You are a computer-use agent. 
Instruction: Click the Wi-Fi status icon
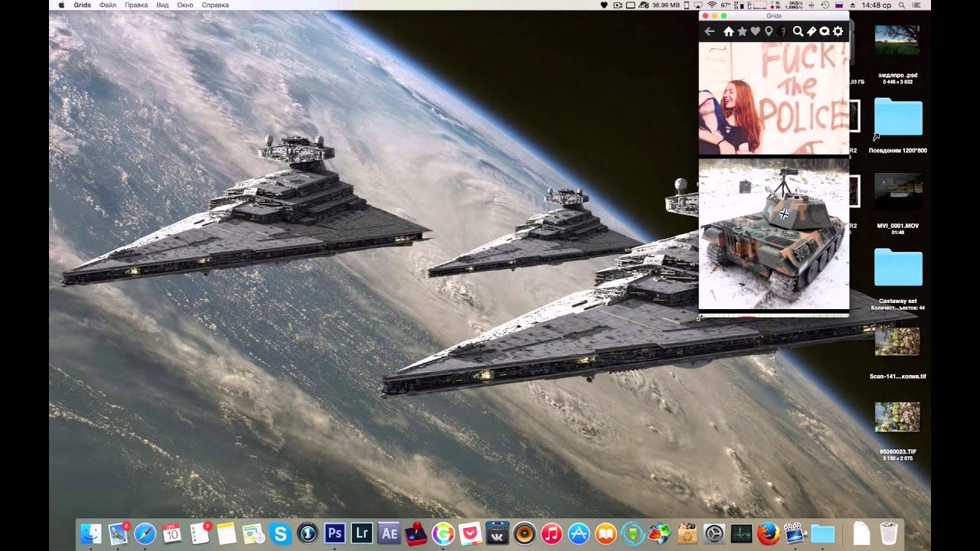pos(712,5)
